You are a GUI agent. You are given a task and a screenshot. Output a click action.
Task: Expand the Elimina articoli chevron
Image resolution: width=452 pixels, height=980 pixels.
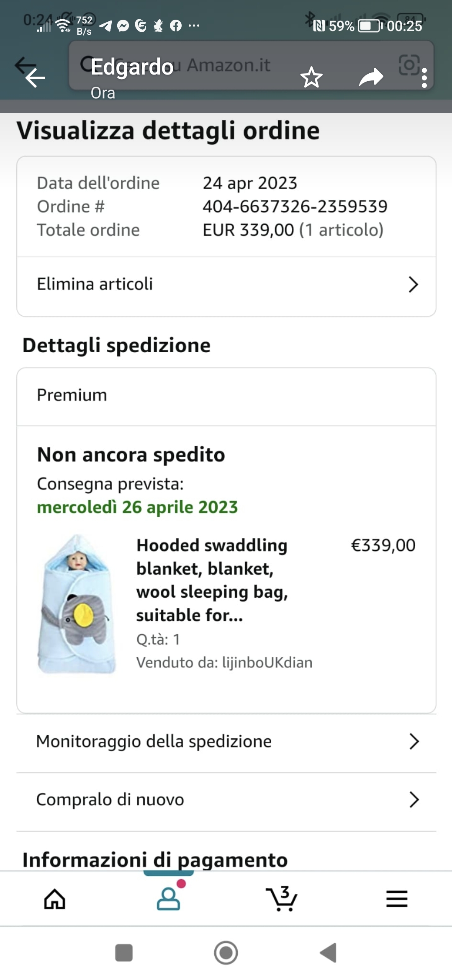tap(413, 284)
